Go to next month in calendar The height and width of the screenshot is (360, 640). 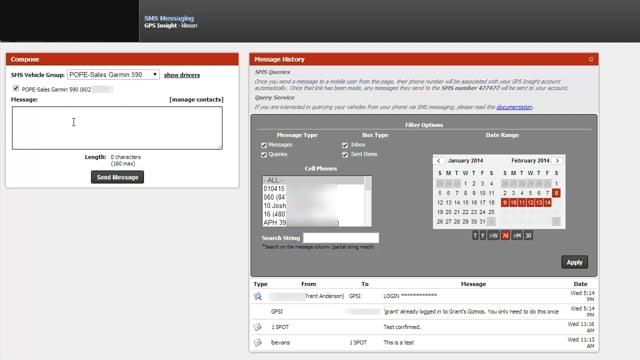557,161
